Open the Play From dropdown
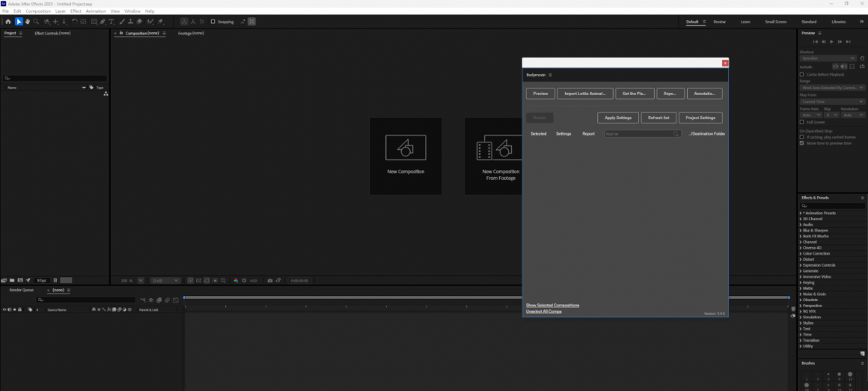The height and width of the screenshot is (391, 868). pyautogui.click(x=831, y=101)
